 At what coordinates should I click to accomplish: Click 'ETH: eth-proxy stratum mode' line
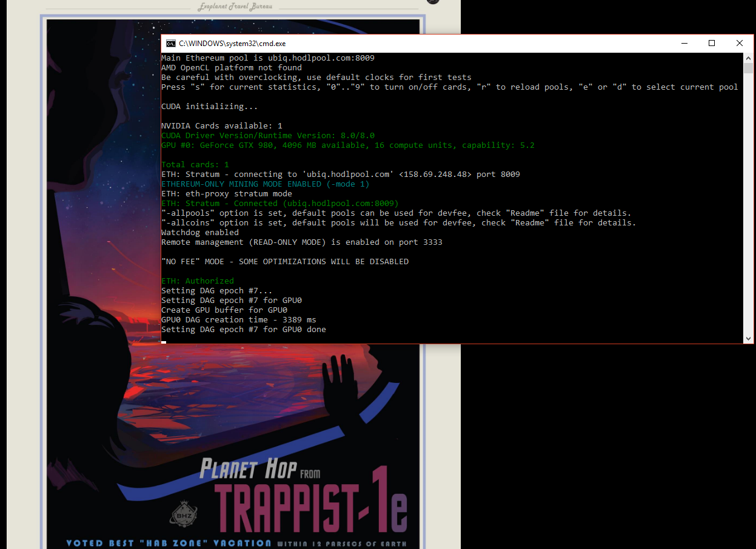pos(226,194)
